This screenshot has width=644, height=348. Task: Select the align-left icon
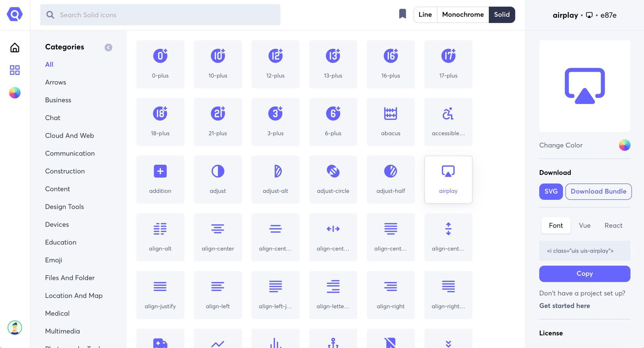218,295
